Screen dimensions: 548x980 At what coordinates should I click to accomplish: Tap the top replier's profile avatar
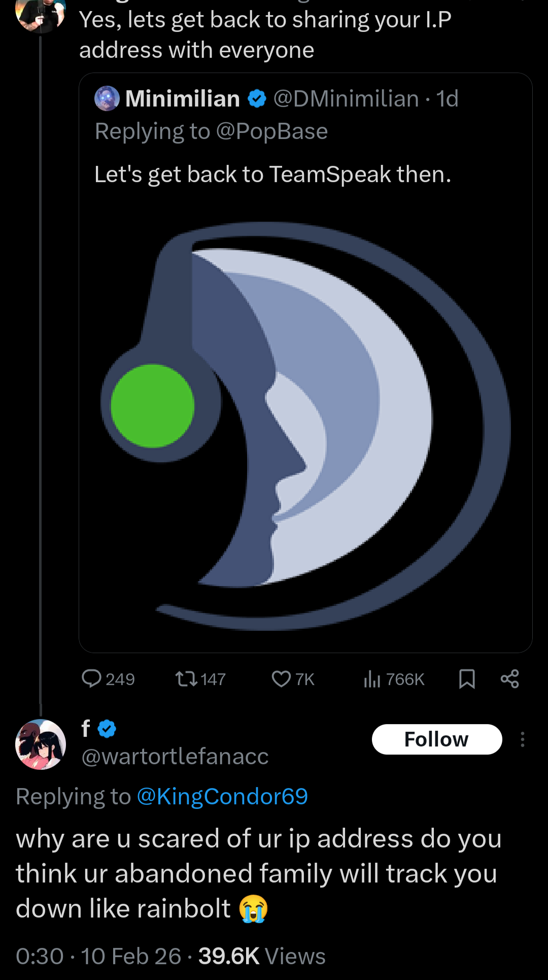(41, 13)
